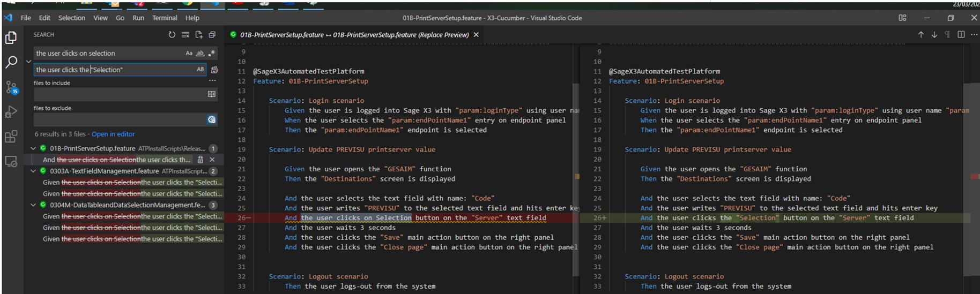Image resolution: width=980 pixels, height=294 pixels.
Task: Click the Open in editor link
Action: point(113,134)
